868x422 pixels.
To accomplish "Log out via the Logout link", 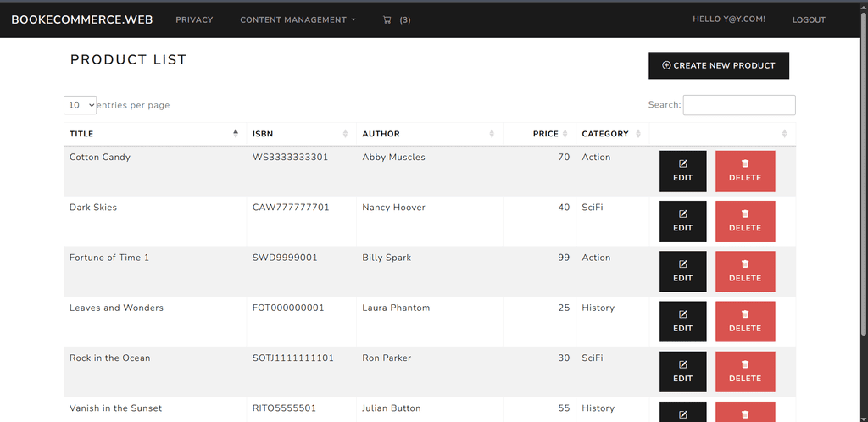I will (809, 19).
